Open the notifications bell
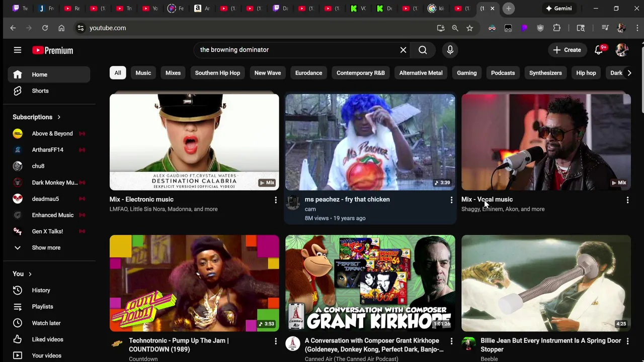 [x=599, y=50]
